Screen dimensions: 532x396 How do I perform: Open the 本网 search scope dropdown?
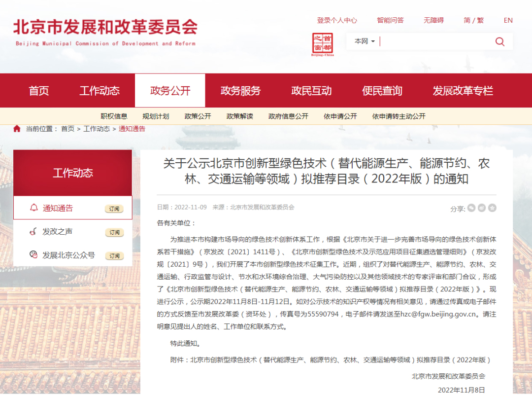coord(363,41)
